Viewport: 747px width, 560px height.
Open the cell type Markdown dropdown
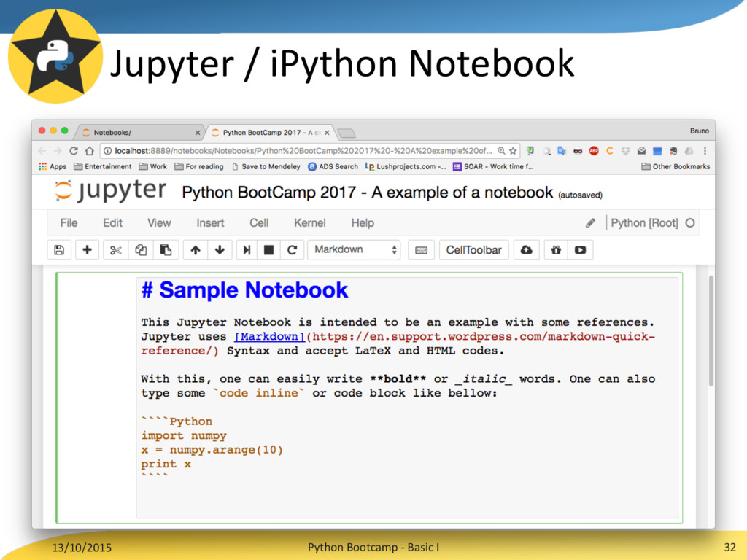click(x=354, y=250)
